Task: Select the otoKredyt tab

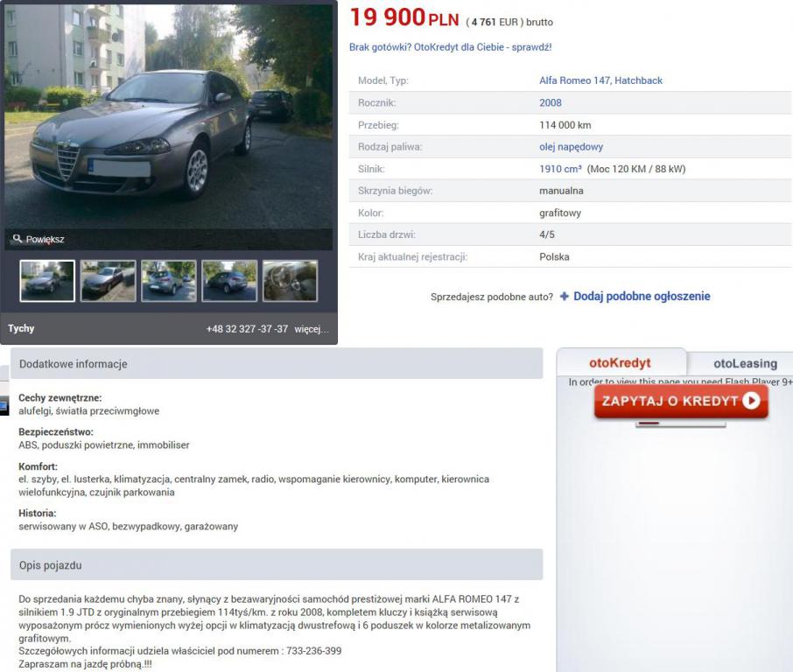Action: coord(620,362)
